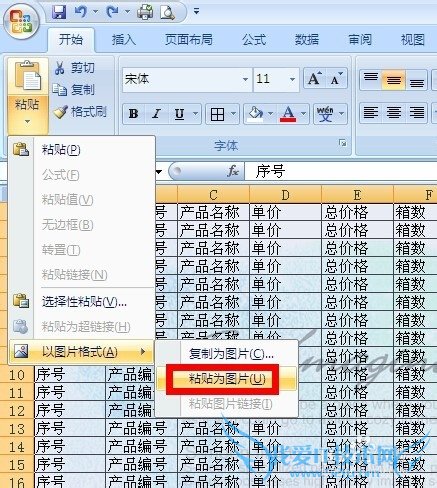Image resolution: width=437 pixels, height=488 pixels.
Task: Copy selection with the 复制 button
Action: click(74, 89)
